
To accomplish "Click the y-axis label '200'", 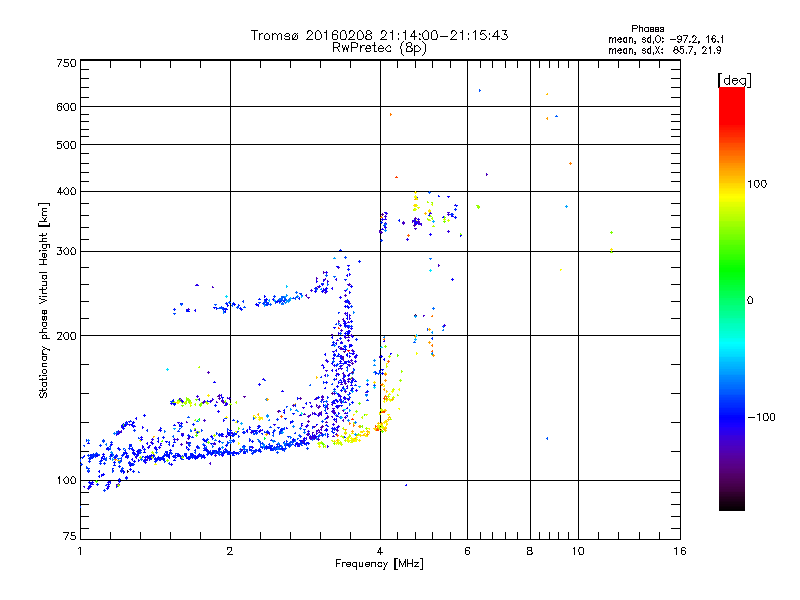I will 66,336.
